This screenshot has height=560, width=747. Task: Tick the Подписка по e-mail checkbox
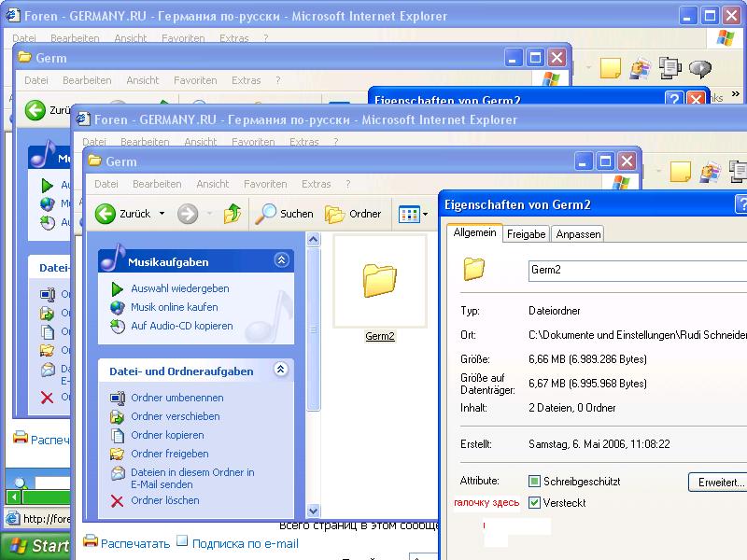click(x=183, y=541)
